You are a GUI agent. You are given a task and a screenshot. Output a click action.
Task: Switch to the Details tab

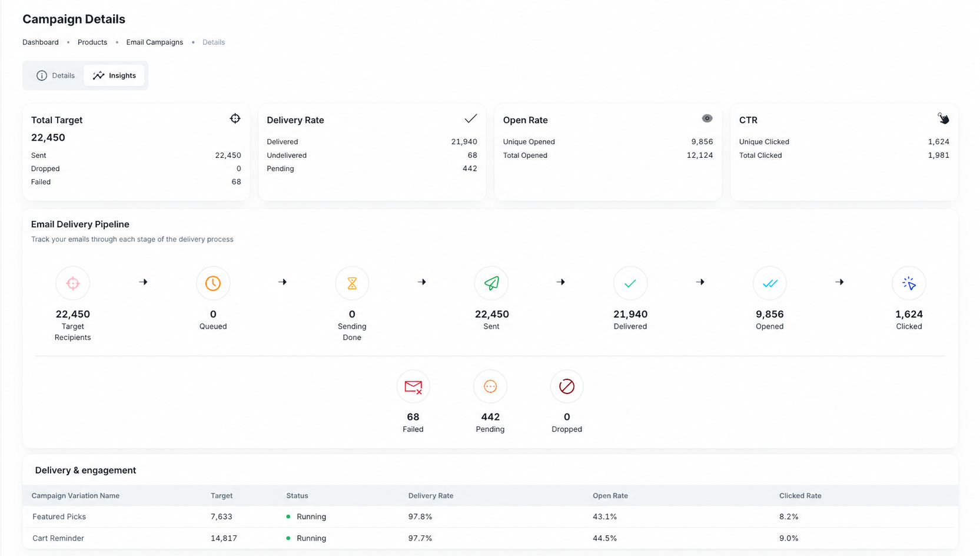click(x=56, y=75)
